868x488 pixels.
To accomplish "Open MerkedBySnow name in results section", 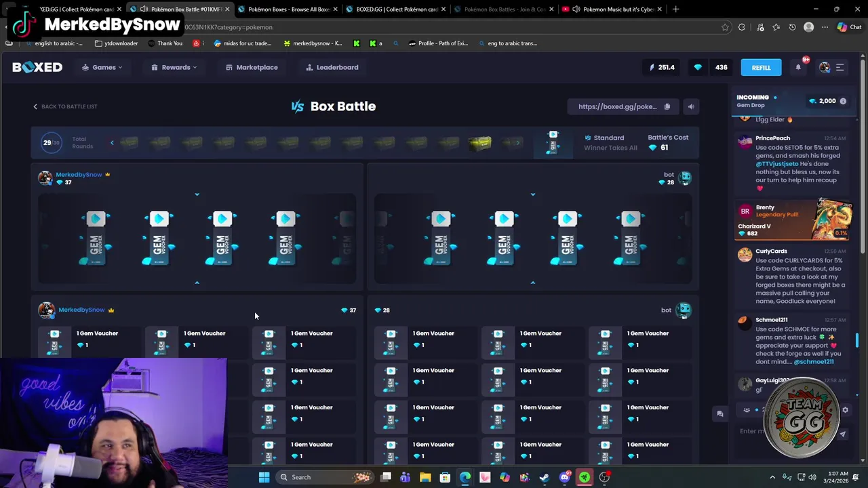I will click(81, 310).
